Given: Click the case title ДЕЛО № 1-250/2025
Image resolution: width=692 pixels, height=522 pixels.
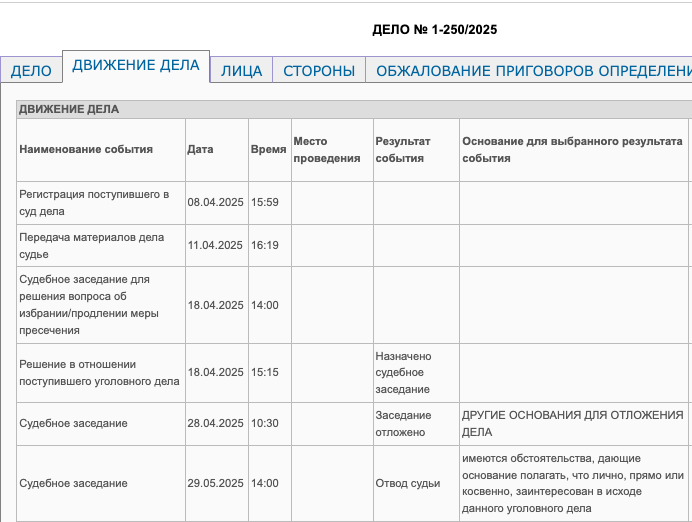Looking at the screenshot, I should click(435, 30).
